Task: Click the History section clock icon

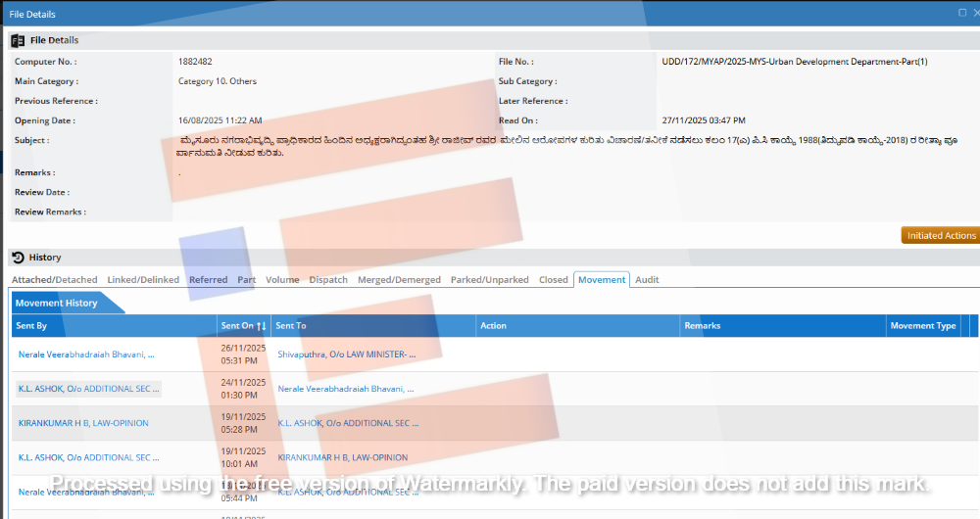Action: click(x=18, y=258)
